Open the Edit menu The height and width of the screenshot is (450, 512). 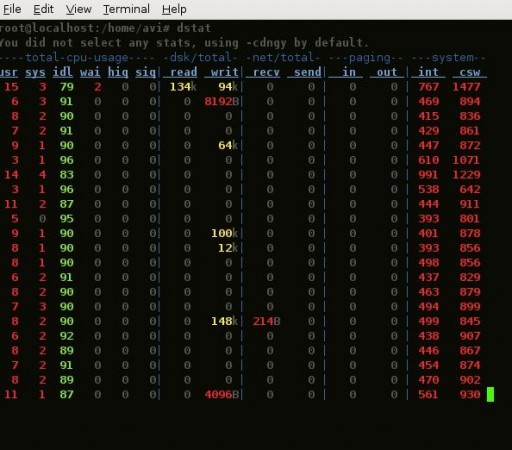pos(43,9)
